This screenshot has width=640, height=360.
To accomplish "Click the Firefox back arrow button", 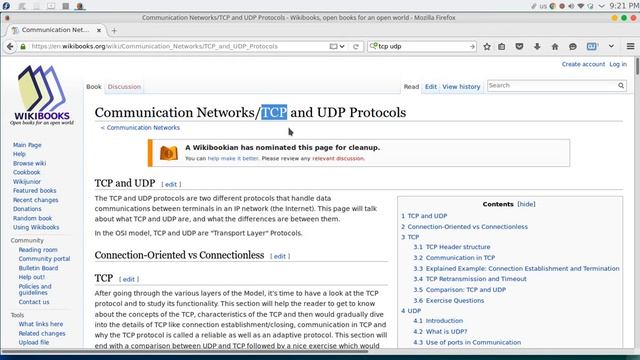I will coord(10,47).
